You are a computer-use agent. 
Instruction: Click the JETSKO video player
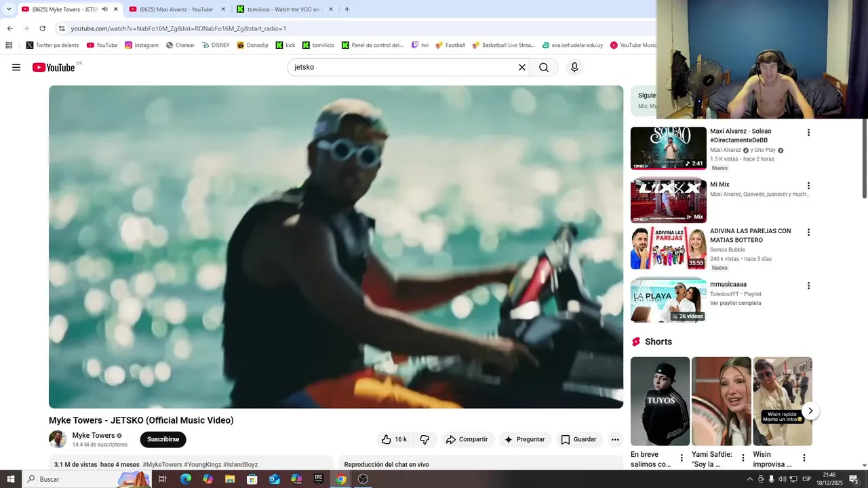tap(336, 247)
